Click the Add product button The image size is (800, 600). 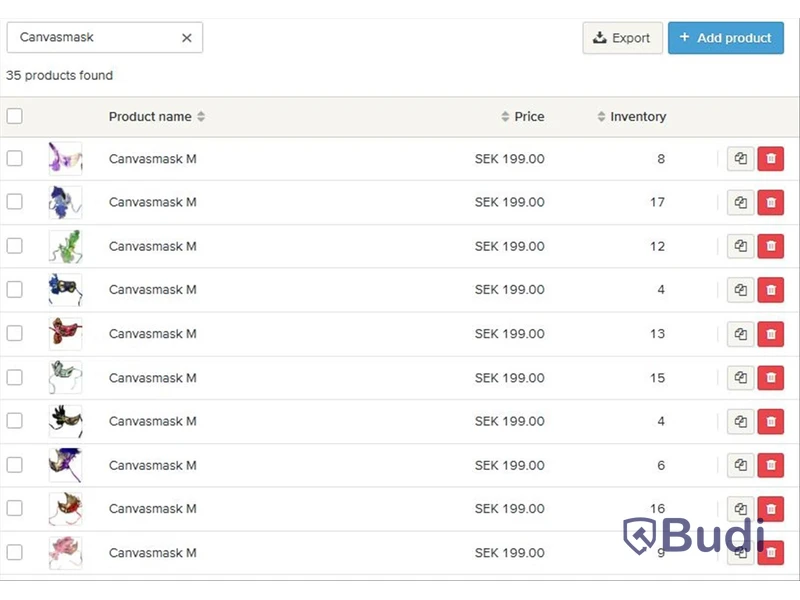tap(726, 38)
